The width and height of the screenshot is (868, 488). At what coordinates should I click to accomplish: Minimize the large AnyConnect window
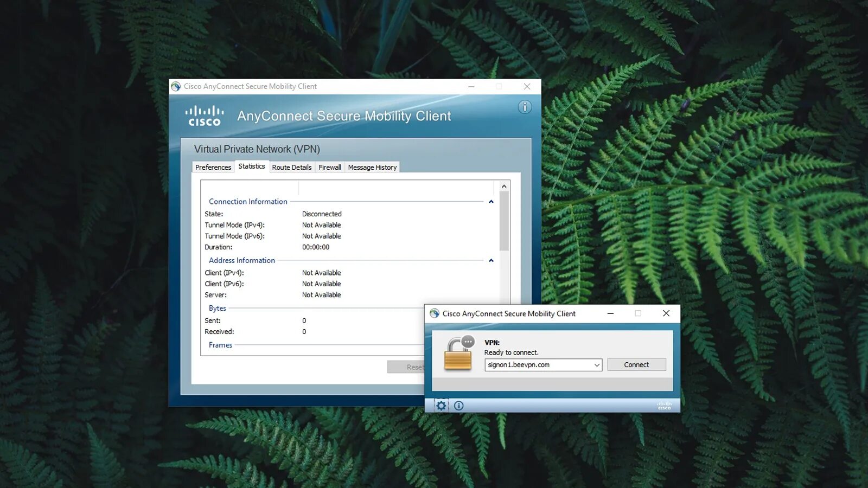471,86
